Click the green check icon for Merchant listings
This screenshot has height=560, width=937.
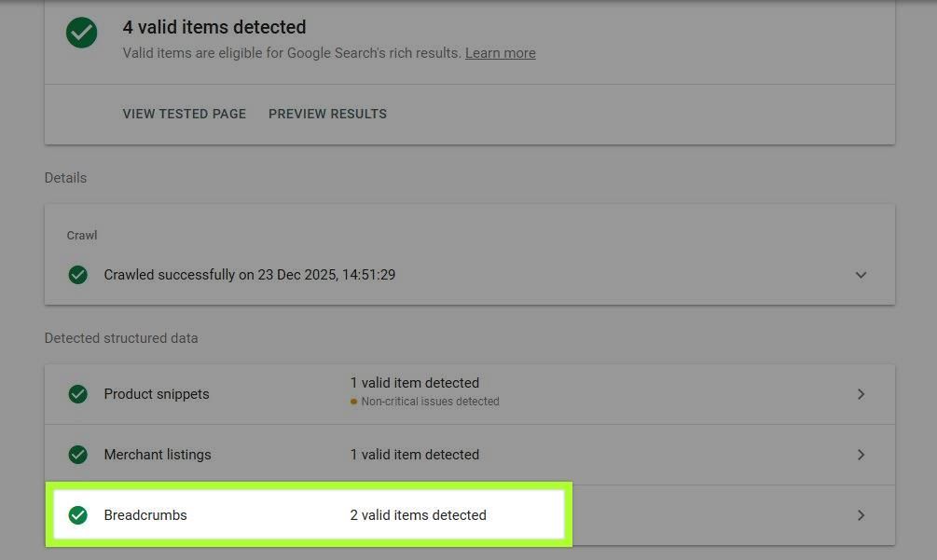[78, 455]
